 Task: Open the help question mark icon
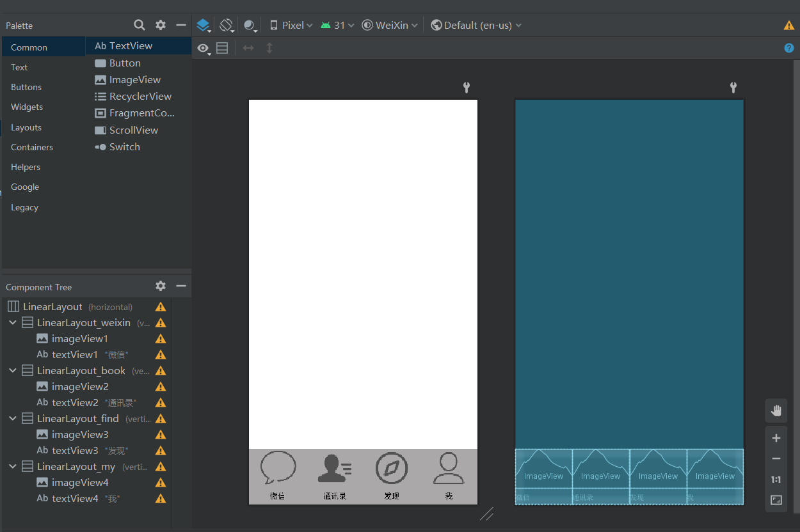pyautogui.click(x=789, y=48)
